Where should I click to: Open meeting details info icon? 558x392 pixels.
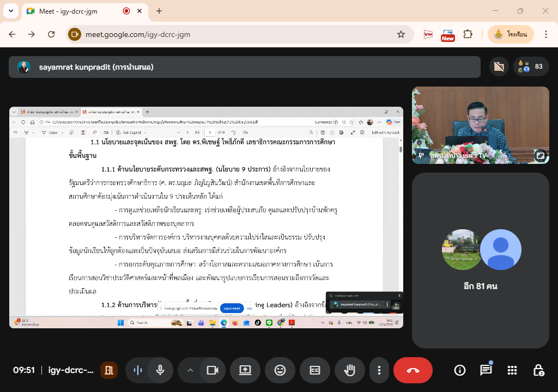click(x=460, y=370)
